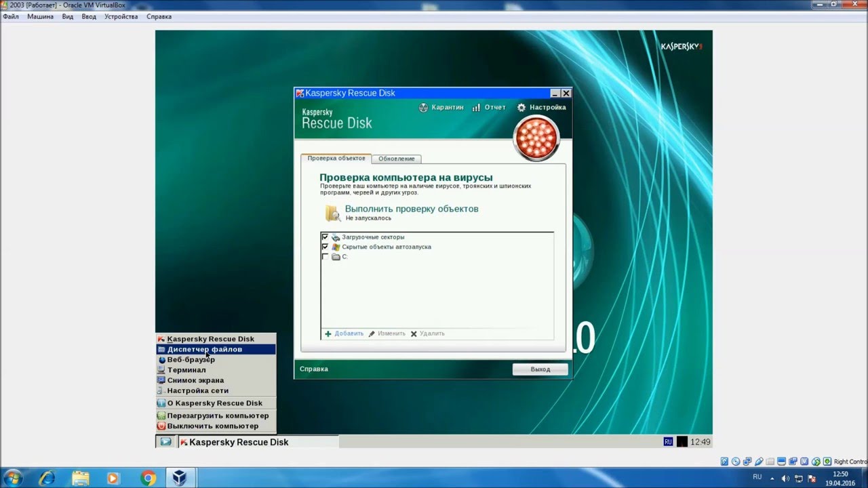The image size is (868, 488).
Task: Open Терминал from the start menu
Action: pyautogui.click(x=216, y=370)
